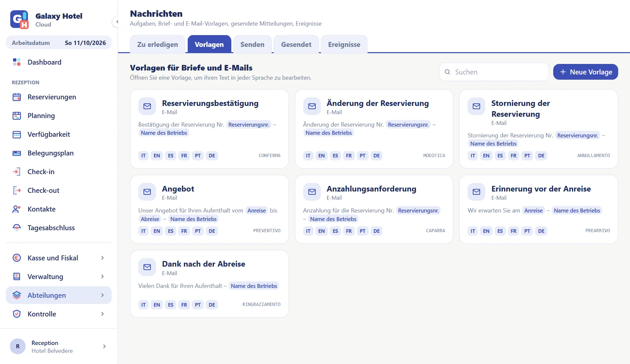This screenshot has width=630, height=364.
Task: Click the Belegungsplan bed icon
Action: coord(17,153)
